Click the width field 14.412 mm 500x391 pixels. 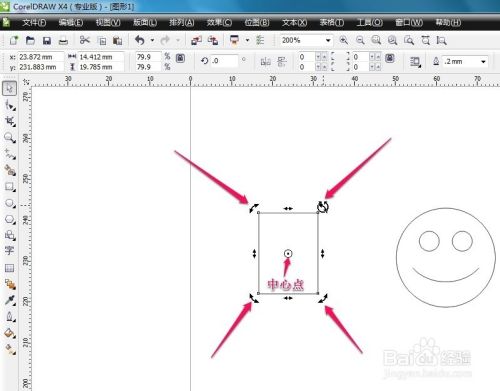100,57
